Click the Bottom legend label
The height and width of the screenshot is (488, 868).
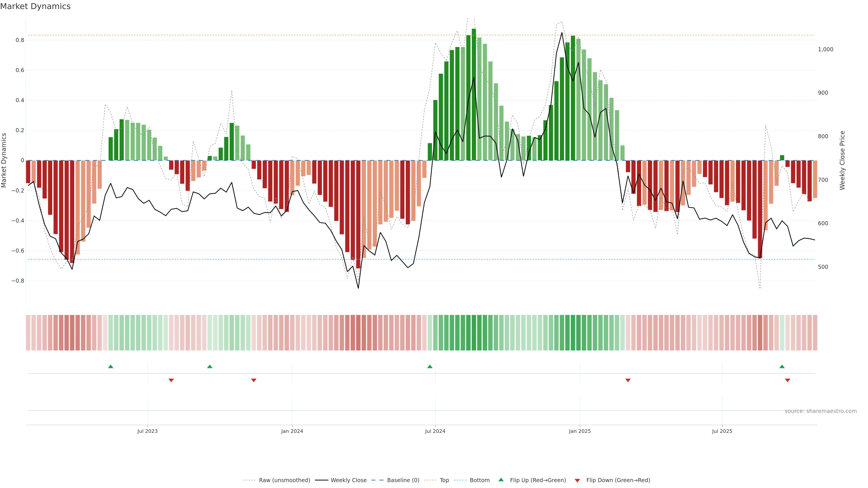tap(479, 480)
